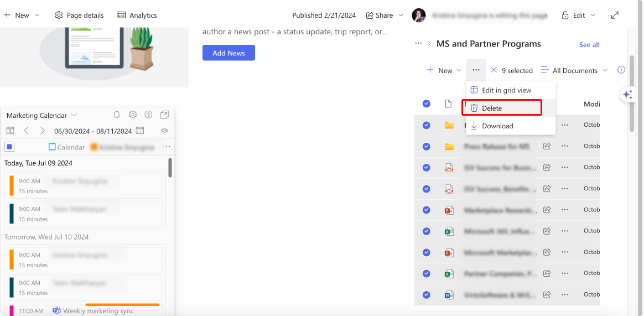Expand page to full screen arrow icon
The width and height of the screenshot is (644, 316).
coord(615,15)
